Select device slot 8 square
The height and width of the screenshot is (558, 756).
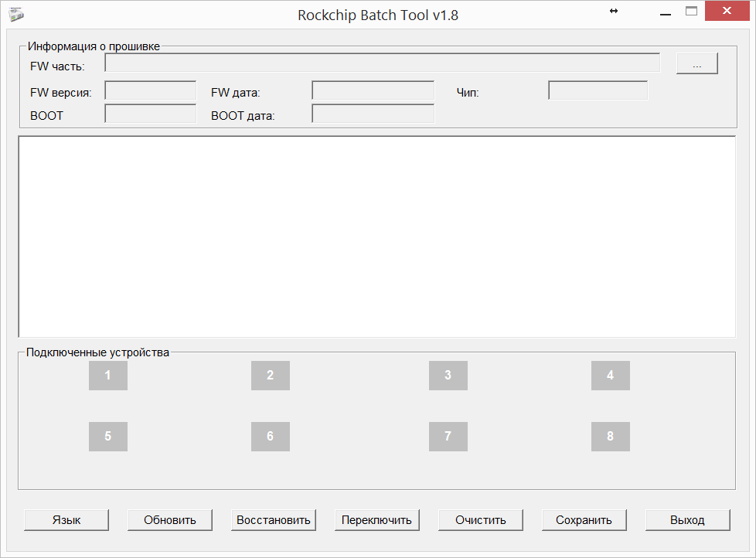click(x=610, y=437)
